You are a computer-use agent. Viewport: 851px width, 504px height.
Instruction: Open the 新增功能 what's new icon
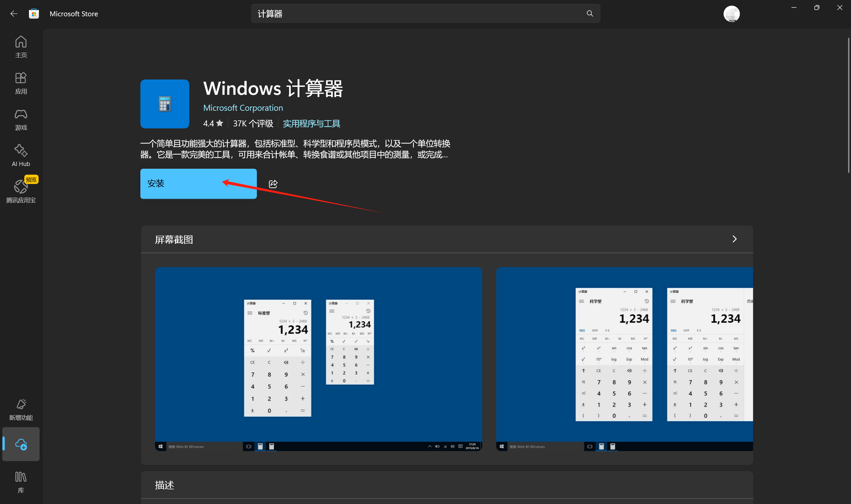21,409
